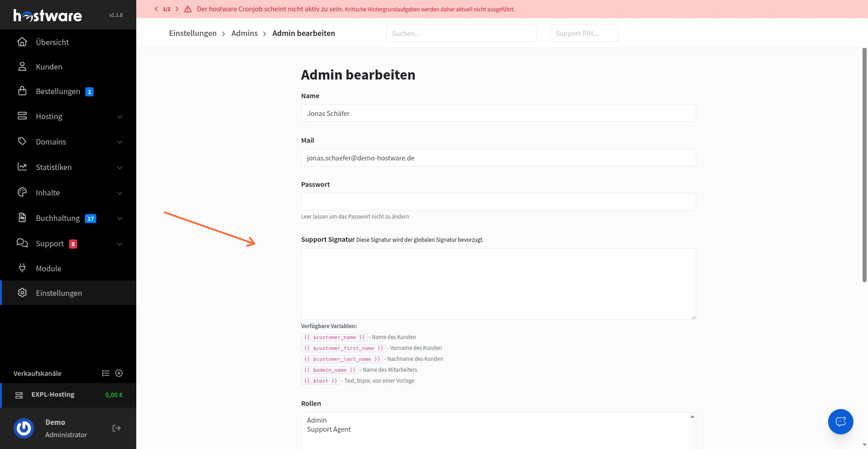This screenshot has height=449, width=868.
Task: Click the 0,00 € channel balance
Action: 114,395
